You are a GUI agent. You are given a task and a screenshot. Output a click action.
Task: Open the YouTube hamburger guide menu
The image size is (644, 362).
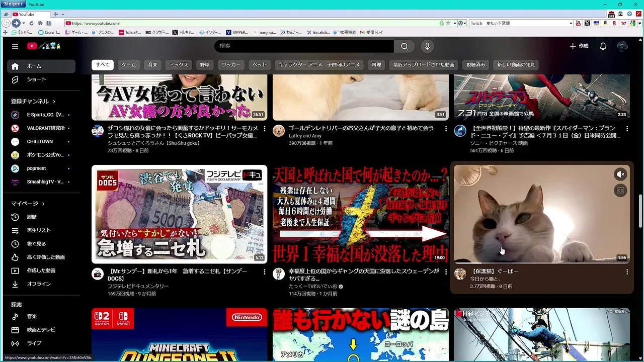click(15, 46)
